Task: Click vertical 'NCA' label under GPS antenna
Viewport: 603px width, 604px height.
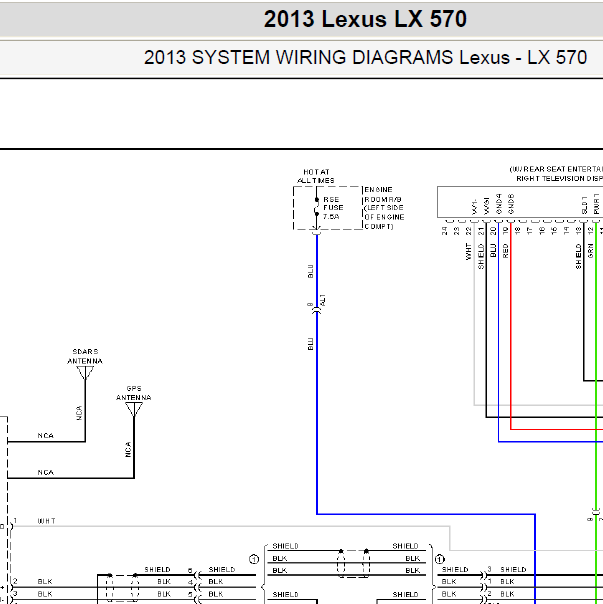Action: [128, 450]
